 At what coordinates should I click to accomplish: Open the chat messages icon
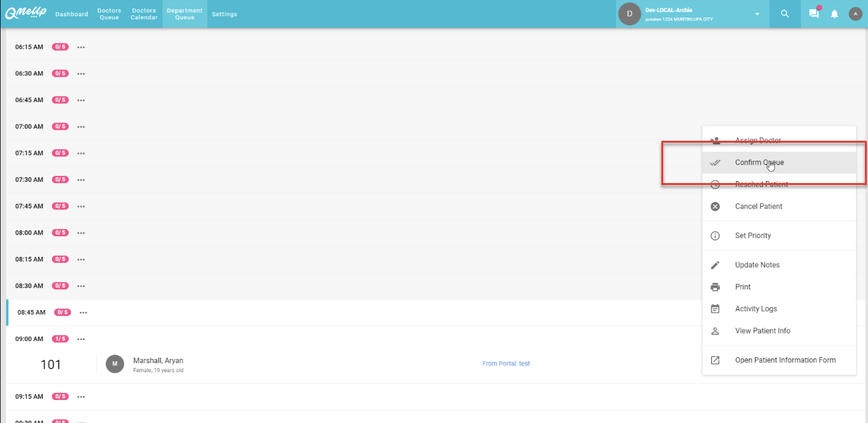814,14
